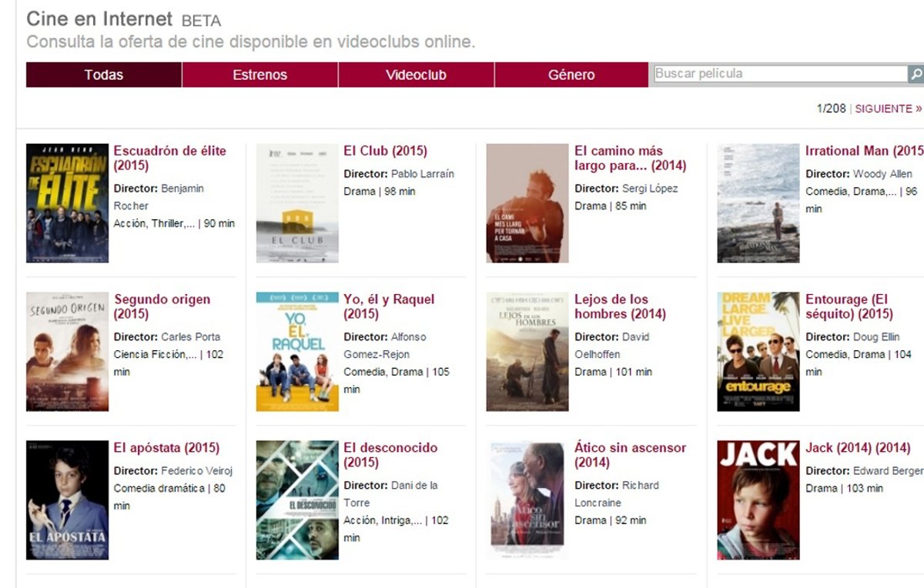Click the El desconocido poster thumbnail
The width and height of the screenshot is (924, 588).
point(297,500)
